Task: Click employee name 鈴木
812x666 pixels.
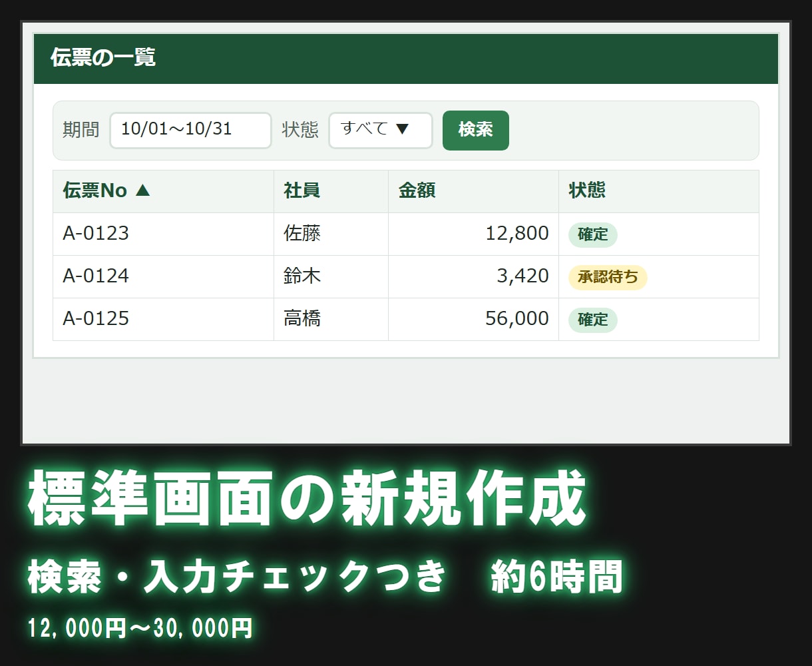Action: [x=302, y=276]
